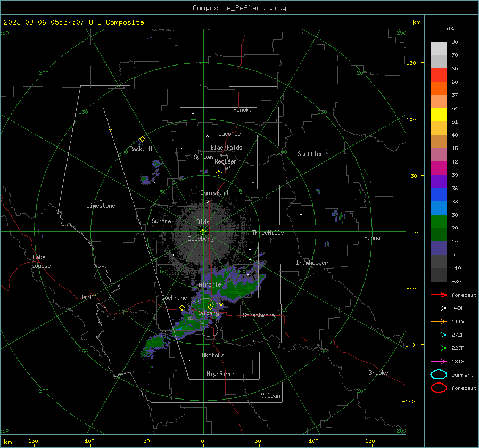Click the Limestone label

101,206
